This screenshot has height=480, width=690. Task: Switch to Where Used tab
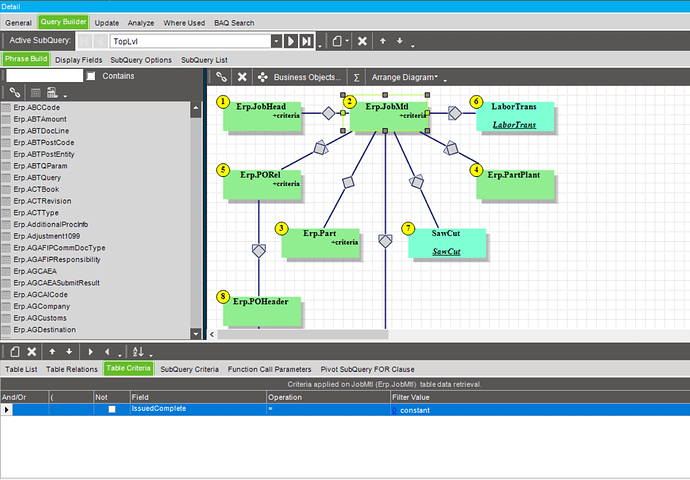(184, 23)
